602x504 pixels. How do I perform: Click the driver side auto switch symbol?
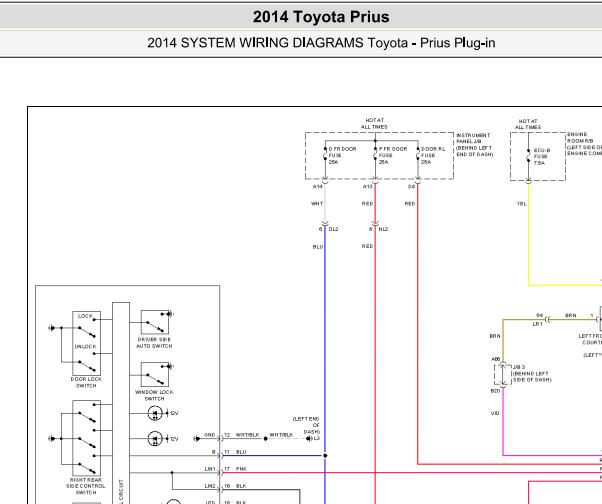[155, 322]
